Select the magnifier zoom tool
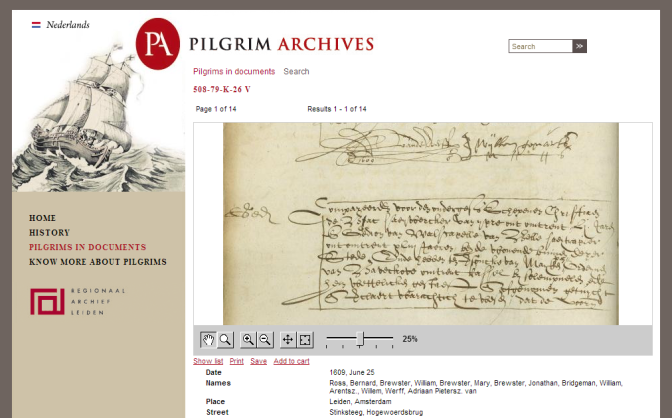The width and height of the screenshot is (672, 418). [x=225, y=340]
